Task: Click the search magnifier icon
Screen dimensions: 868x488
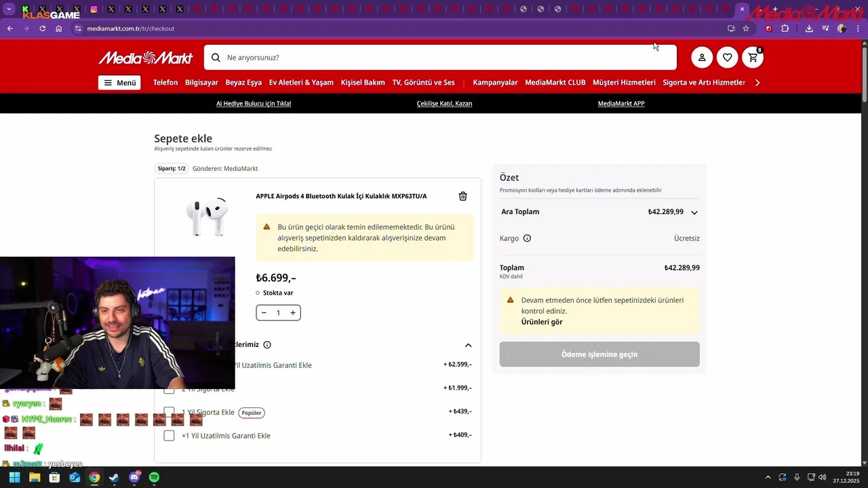Action: (x=216, y=58)
